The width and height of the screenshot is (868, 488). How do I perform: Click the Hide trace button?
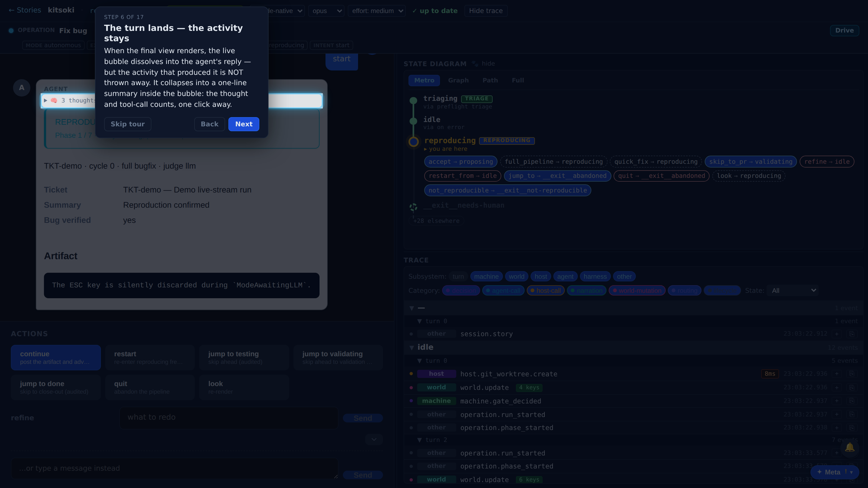click(486, 11)
